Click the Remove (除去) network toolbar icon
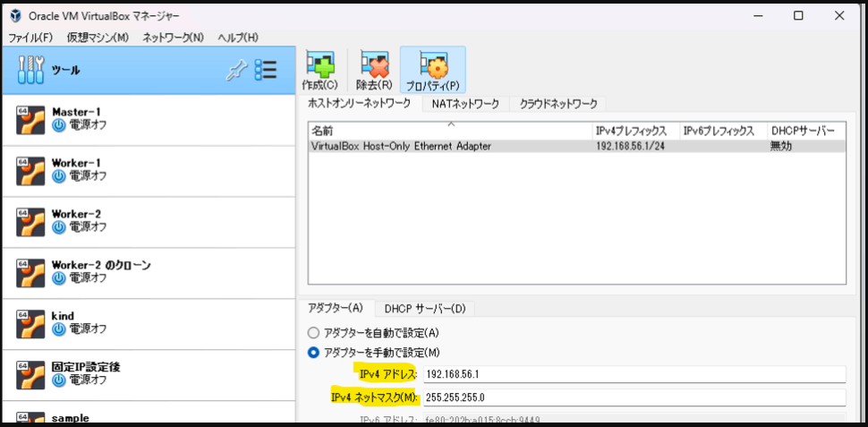The width and height of the screenshot is (868, 427). click(x=374, y=64)
